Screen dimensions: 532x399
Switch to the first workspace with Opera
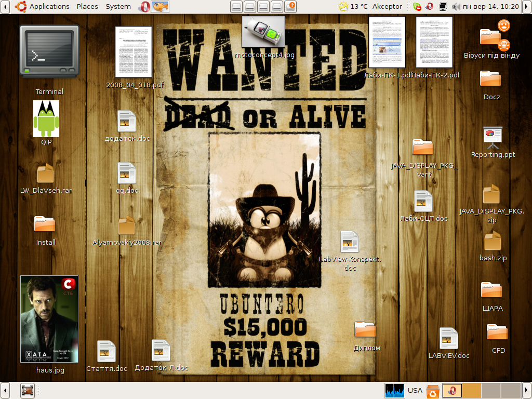[x=452, y=391]
